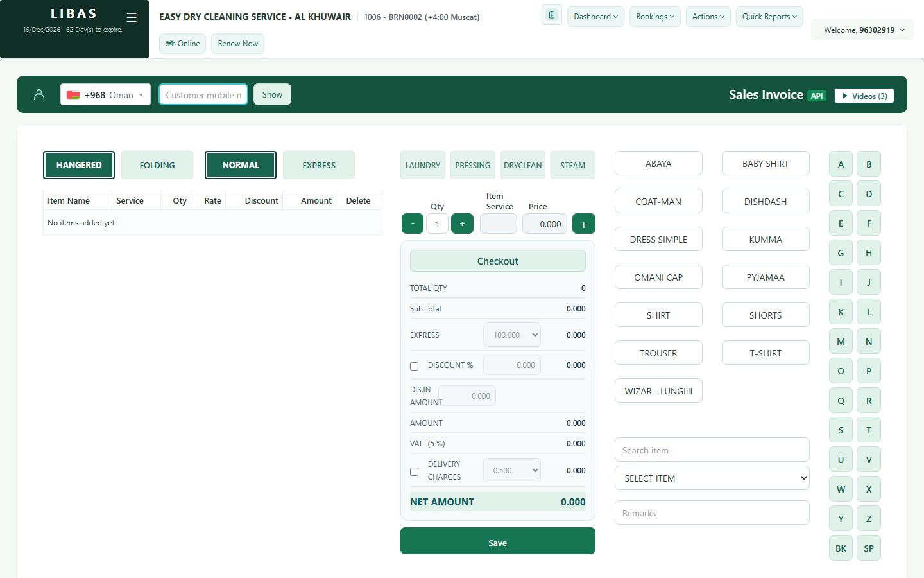
Task: Decrease quantity with the minus button
Action: point(413,223)
